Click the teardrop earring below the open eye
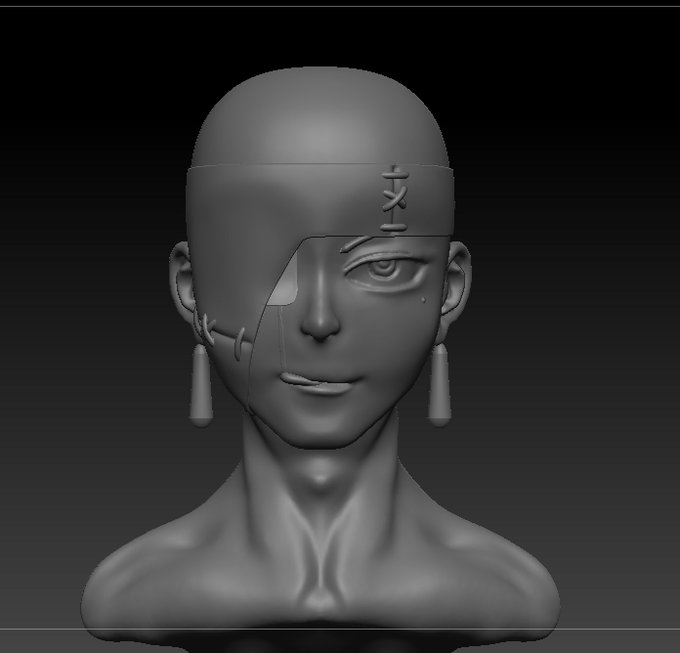 pos(440,384)
